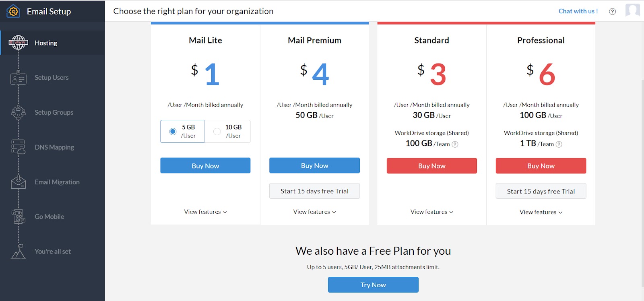Click Chat with us link
Screen dimensions: 644x301
[x=578, y=11]
